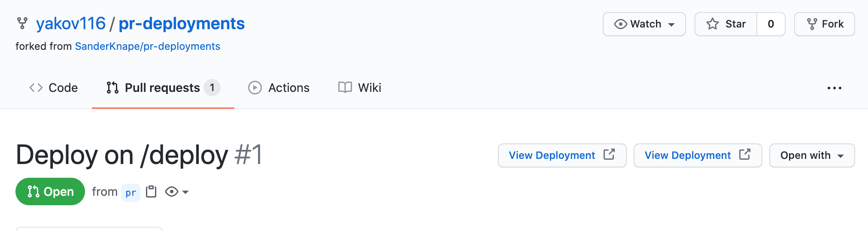Click the external link icon on first View Deployment
This screenshot has width=868, height=231.
(x=609, y=155)
